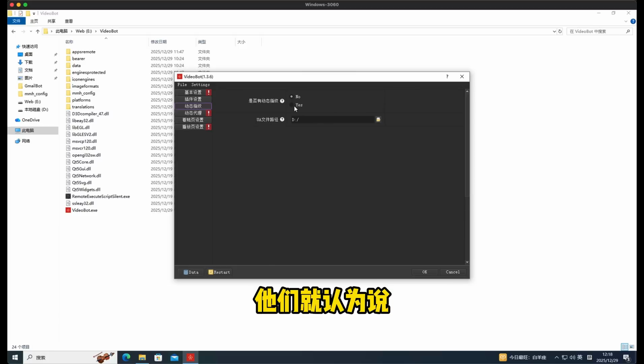Click the Restart button in VideoBot dialog

[x=219, y=272]
